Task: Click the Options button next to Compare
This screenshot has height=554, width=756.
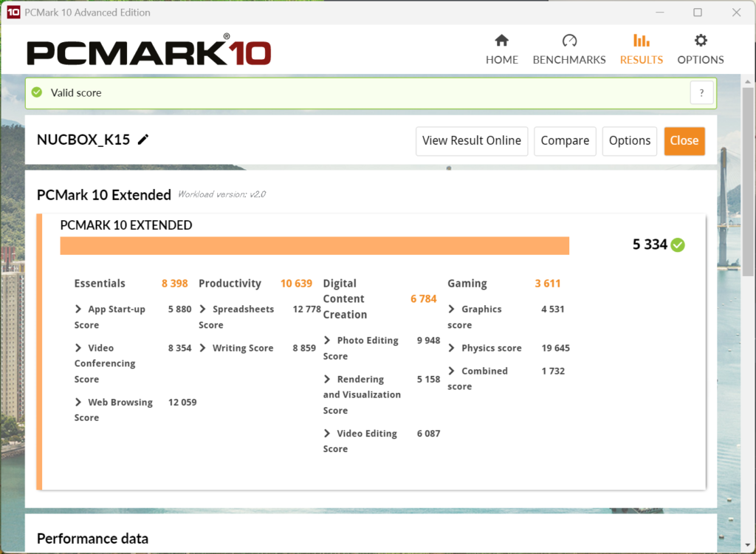Action: coord(630,140)
